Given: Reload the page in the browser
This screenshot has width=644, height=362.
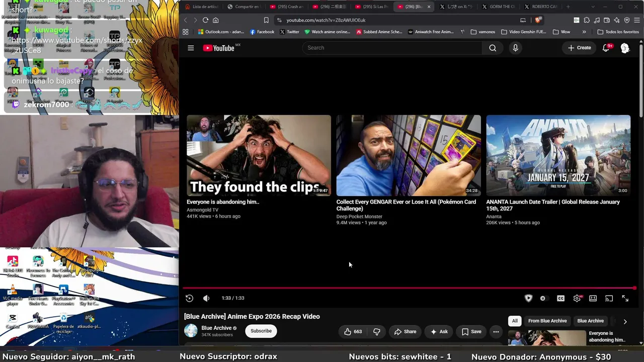Looking at the screenshot, I should pyautogui.click(x=205, y=20).
